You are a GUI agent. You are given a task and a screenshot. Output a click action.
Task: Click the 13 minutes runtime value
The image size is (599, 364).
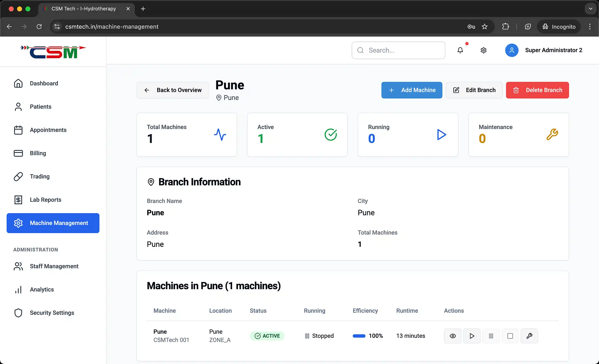point(411,336)
